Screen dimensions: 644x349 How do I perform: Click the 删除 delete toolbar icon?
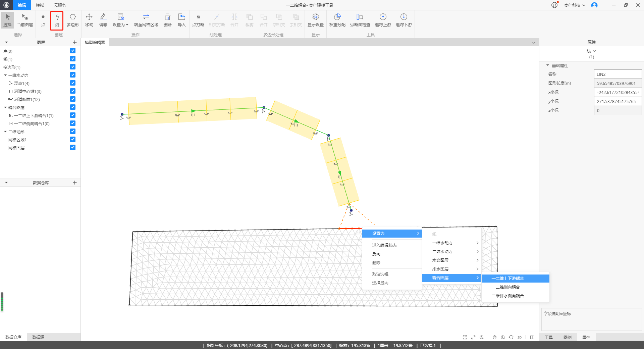click(167, 20)
